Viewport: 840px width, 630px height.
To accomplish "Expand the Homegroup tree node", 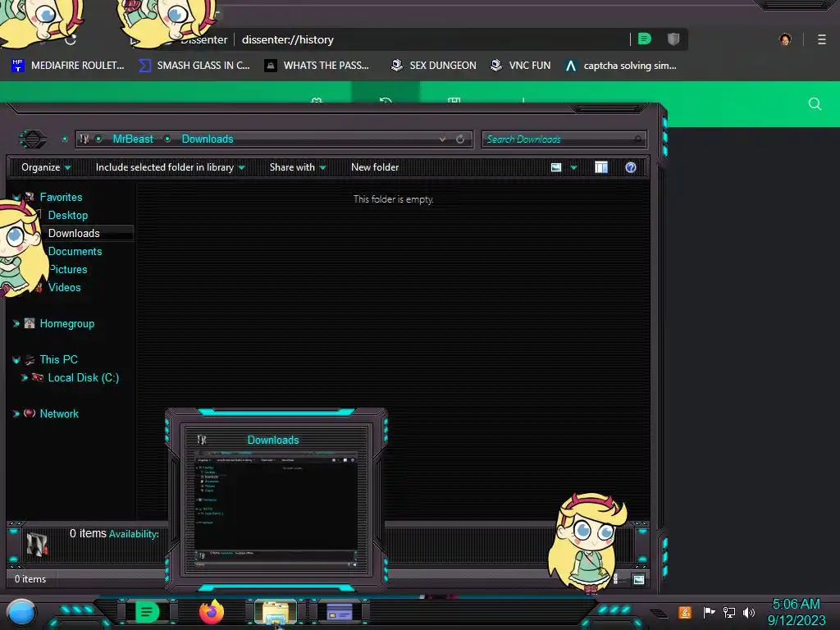I will (16, 323).
